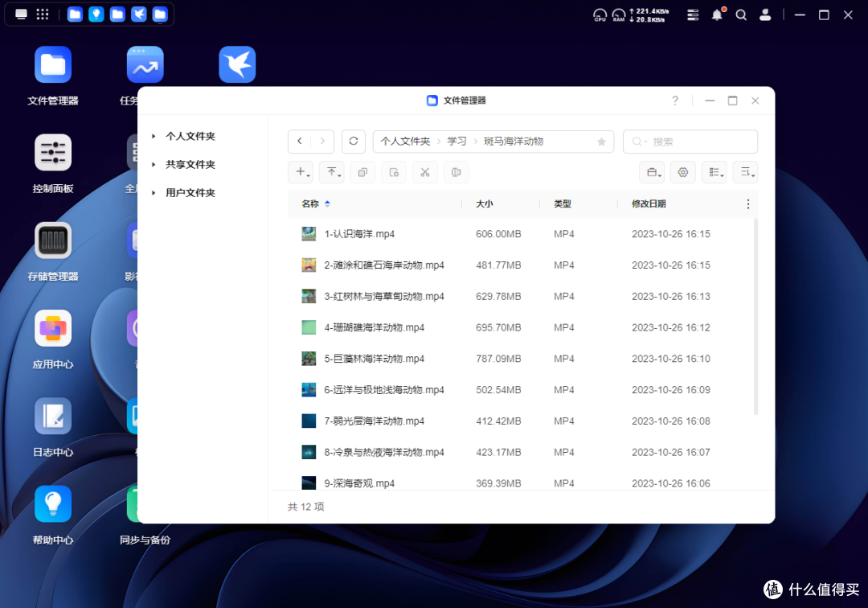Click the 共 12 项 status text
Viewport: 868px width, 608px height.
point(306,507)
